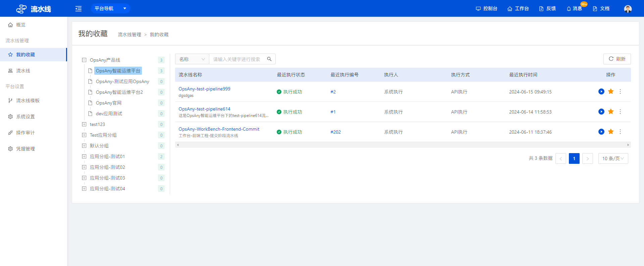
Task: Select OpsAny官网 tree item
Action: coord(109,103)
